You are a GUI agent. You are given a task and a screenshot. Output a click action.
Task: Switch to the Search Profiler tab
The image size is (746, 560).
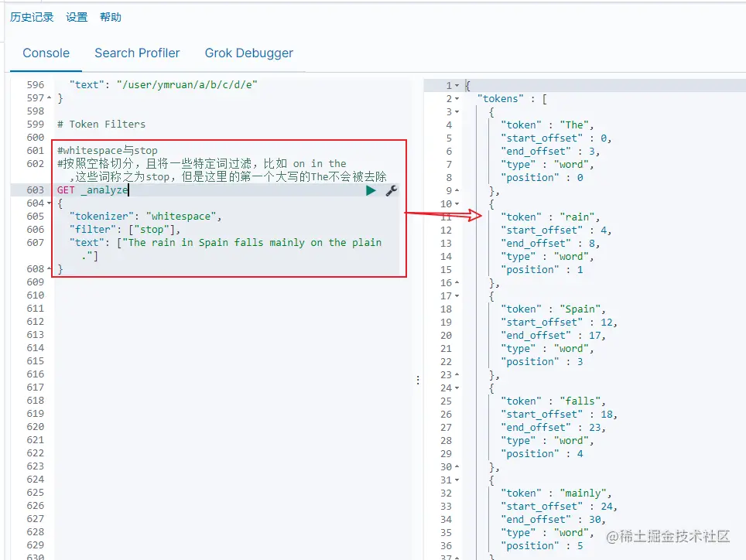click(137, 53)
